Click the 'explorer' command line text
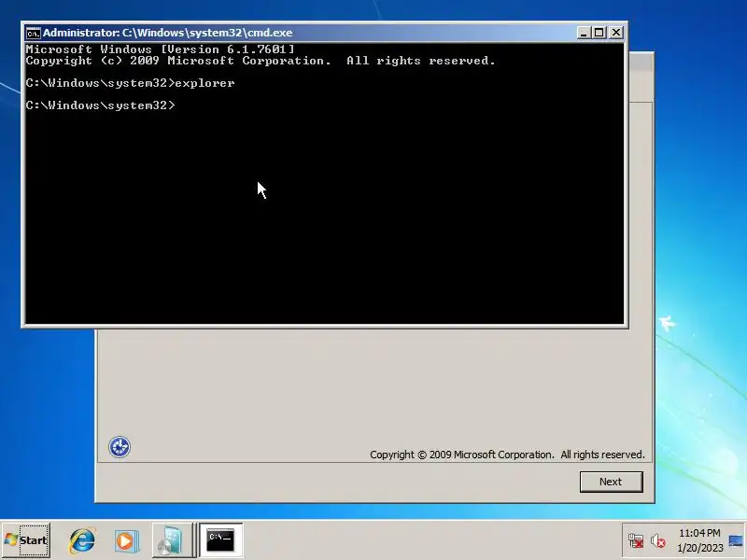 pyautogui.click(x=204, y=83)
